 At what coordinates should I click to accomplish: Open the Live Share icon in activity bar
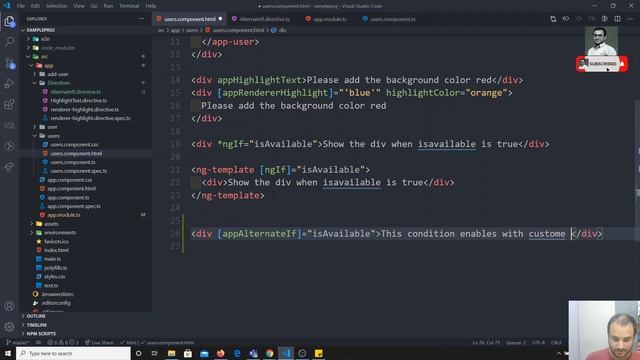(x=9, y=167)
